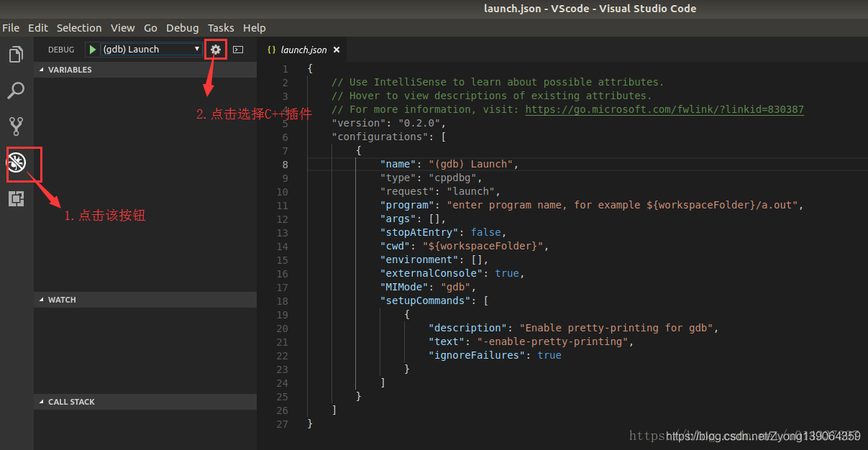Click the debug configuration gear icon

click(215, 49)
